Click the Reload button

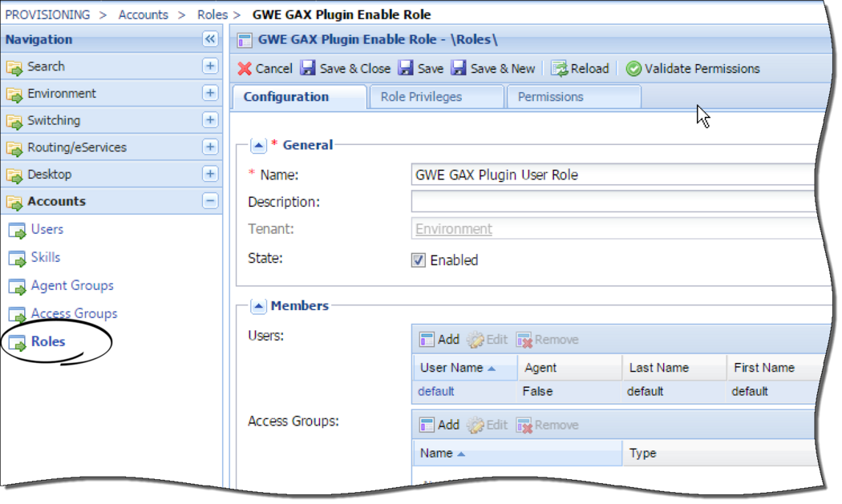581,69
